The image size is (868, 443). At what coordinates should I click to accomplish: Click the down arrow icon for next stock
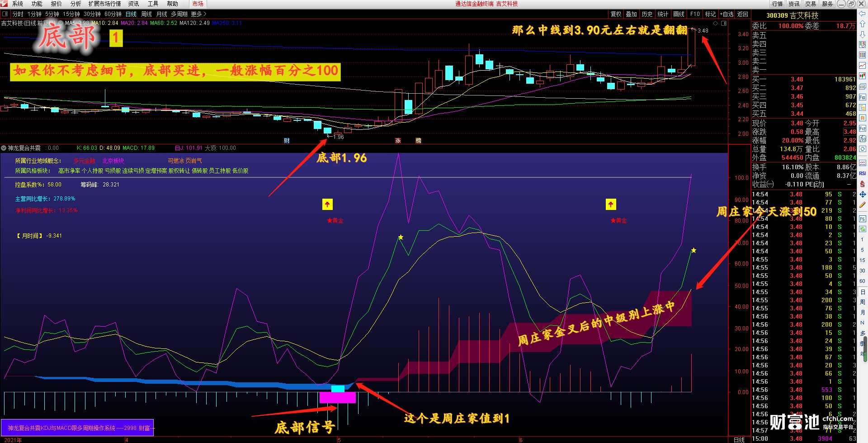point(862,34)
